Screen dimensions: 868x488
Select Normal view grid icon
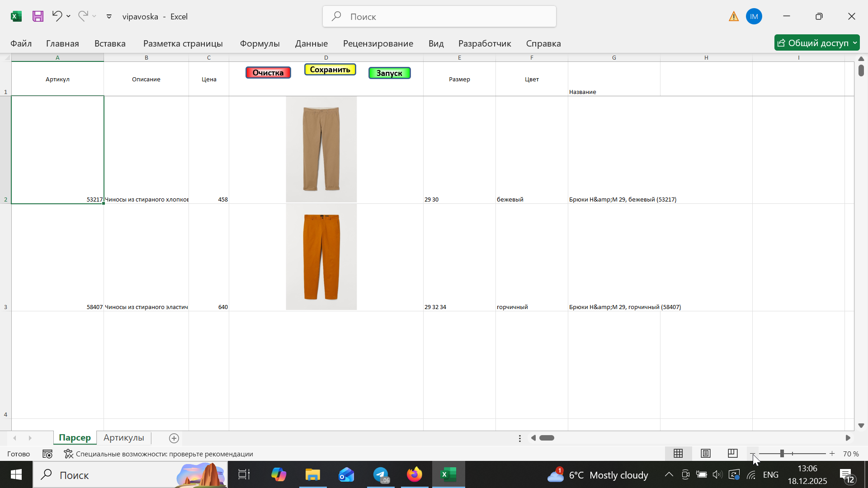click(678, 454)
